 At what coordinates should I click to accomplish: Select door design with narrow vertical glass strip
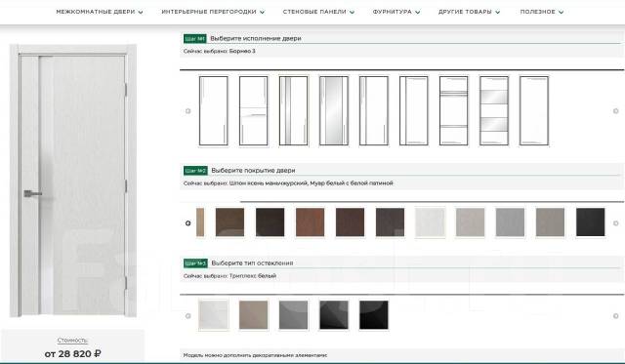(294, 110)
